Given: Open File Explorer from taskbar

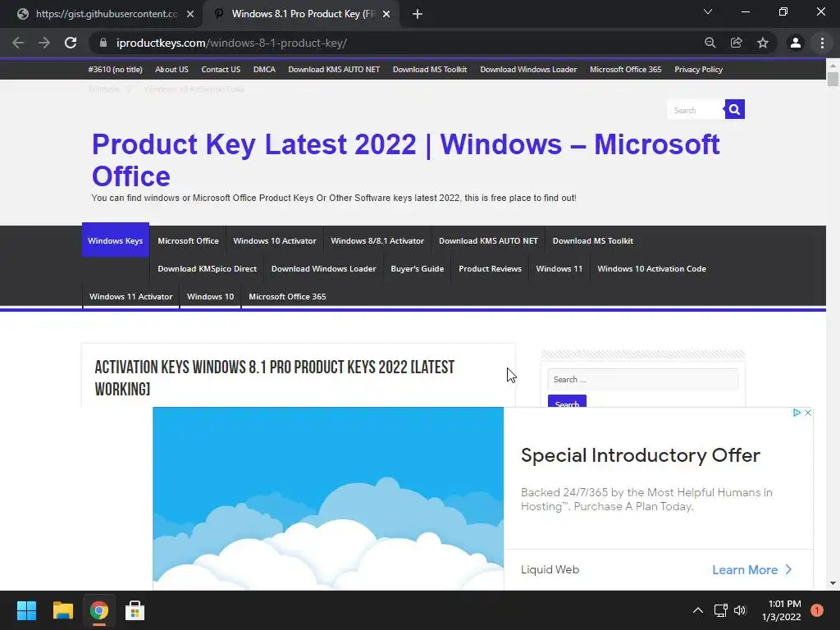Looking at the screenshot, I should [x=62, y=610].
